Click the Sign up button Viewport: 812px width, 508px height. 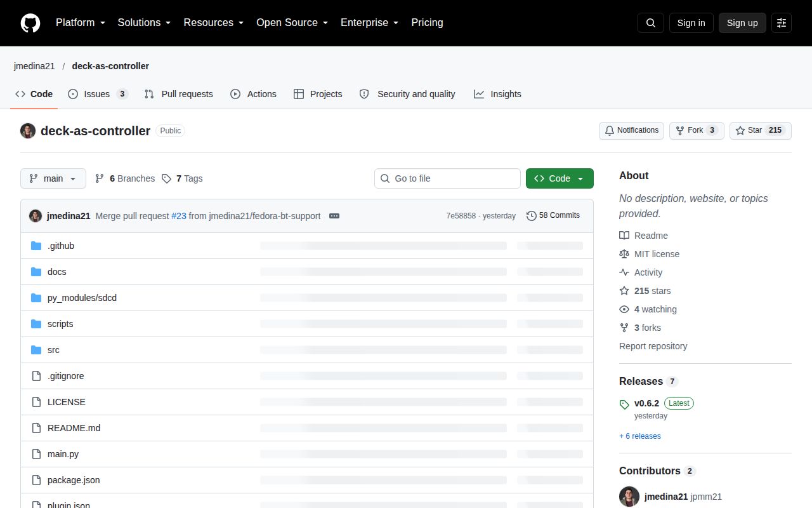(x=742, y=23)
